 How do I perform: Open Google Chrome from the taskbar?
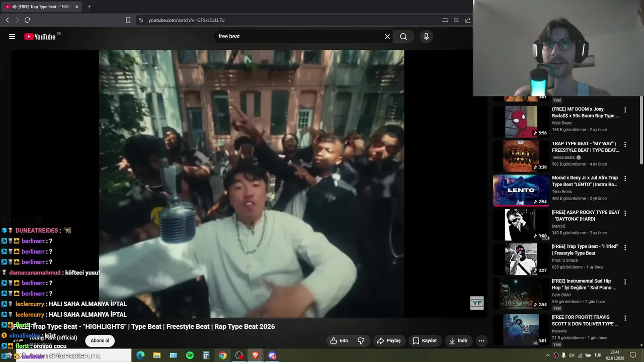(222, 355)
